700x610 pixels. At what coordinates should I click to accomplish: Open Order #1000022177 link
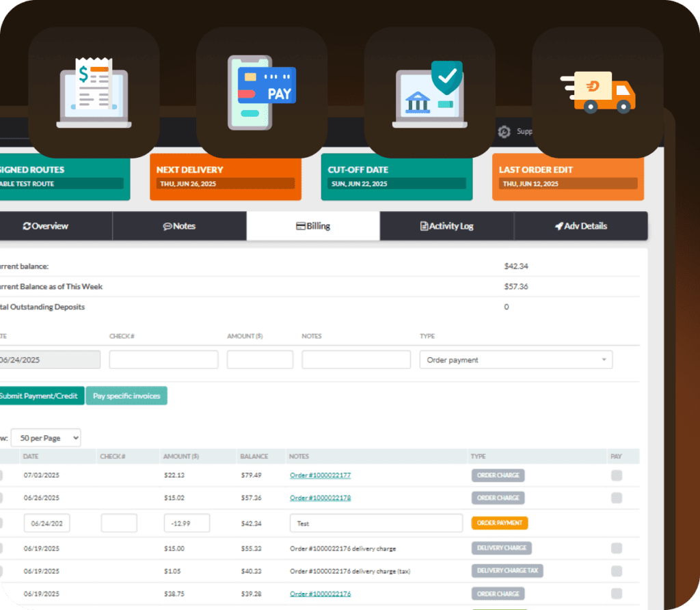pos(320,475)
